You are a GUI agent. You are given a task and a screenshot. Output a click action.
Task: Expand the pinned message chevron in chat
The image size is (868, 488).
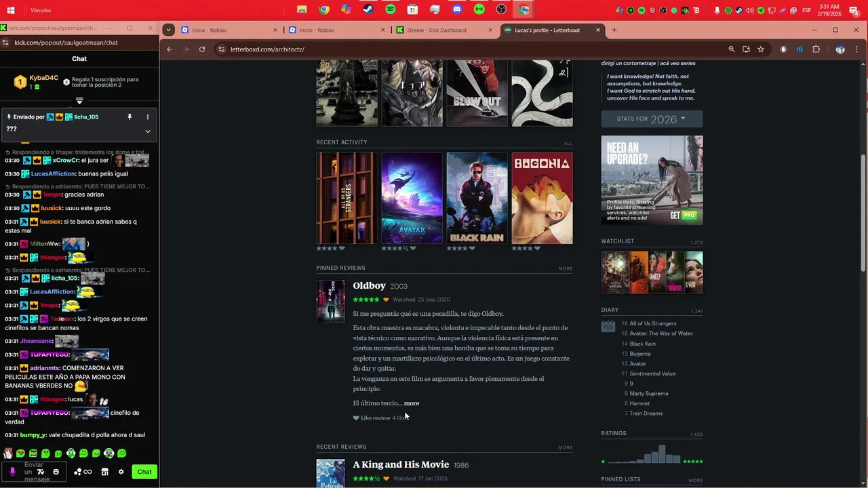tap(148, 131)
